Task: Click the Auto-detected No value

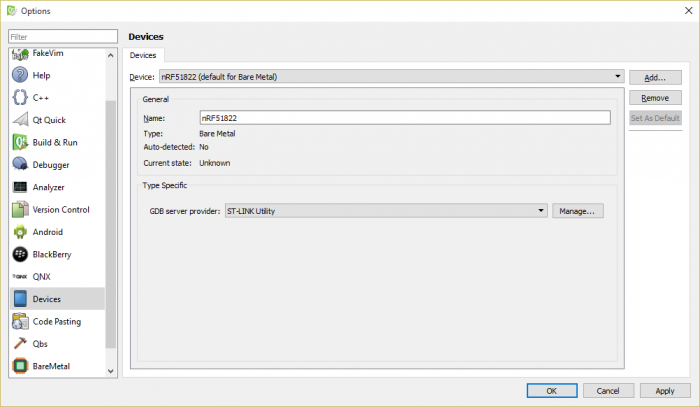Action: click(204, 147)
